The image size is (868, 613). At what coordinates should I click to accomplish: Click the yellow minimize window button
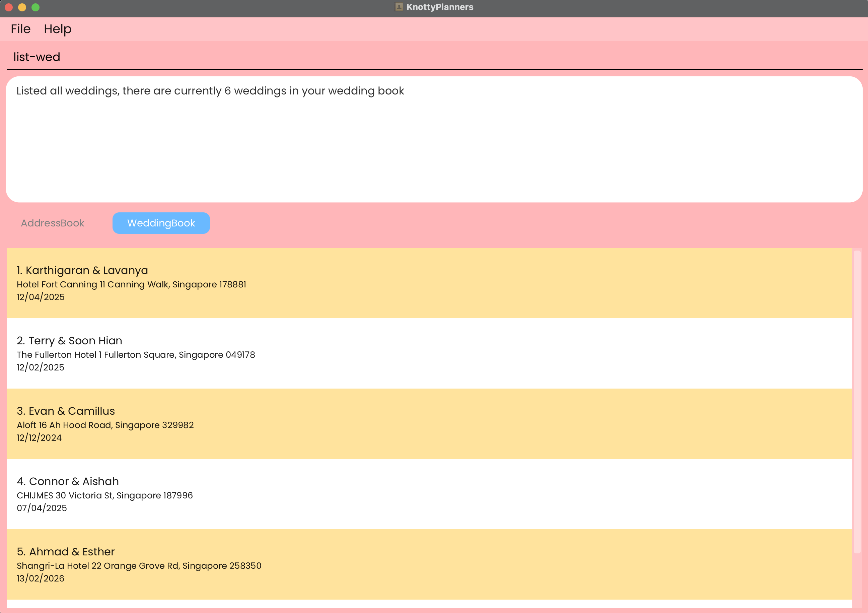coord(22,7)
